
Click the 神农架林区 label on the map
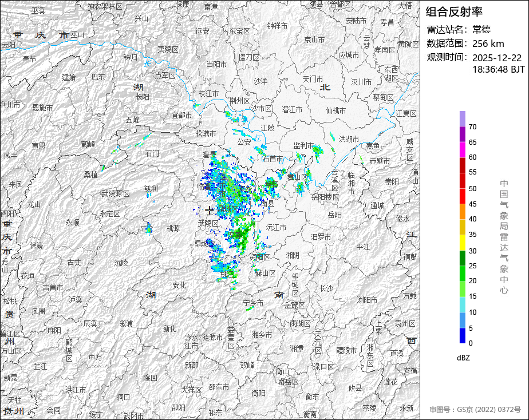coord(105,6)
